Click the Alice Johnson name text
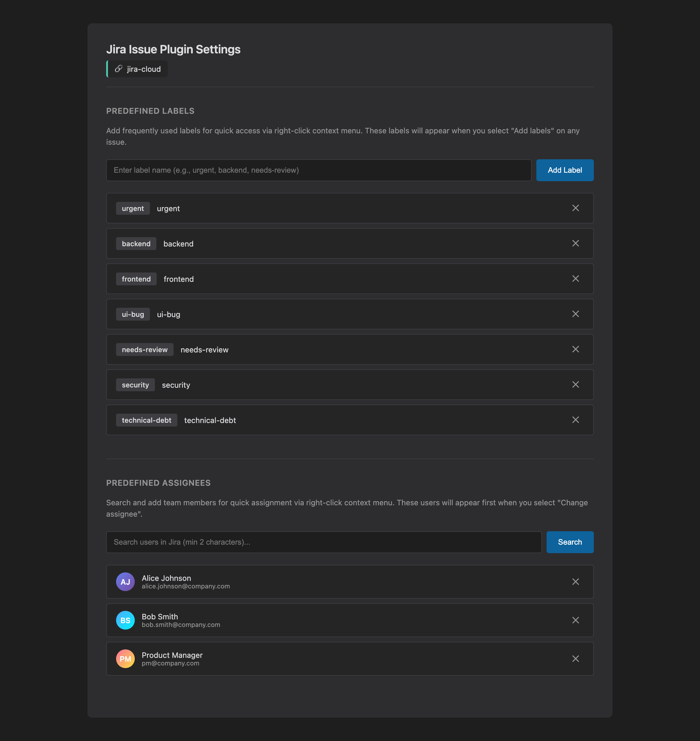The height and width of the screenshot is (741, 700). [167, 578]
